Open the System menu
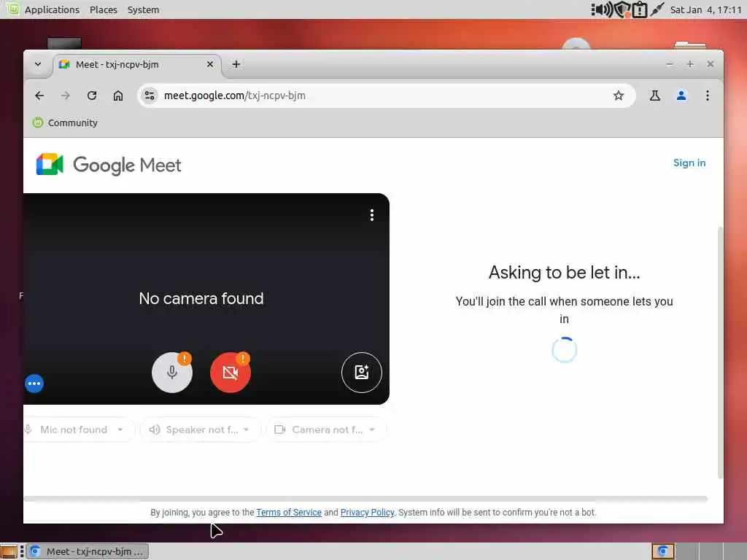Viewport: 747px width, 560px height. pos(144,9)
